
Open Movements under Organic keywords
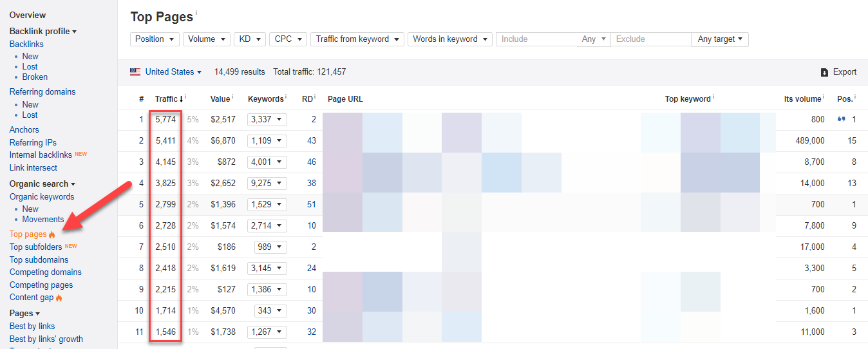tap(43, 220)
